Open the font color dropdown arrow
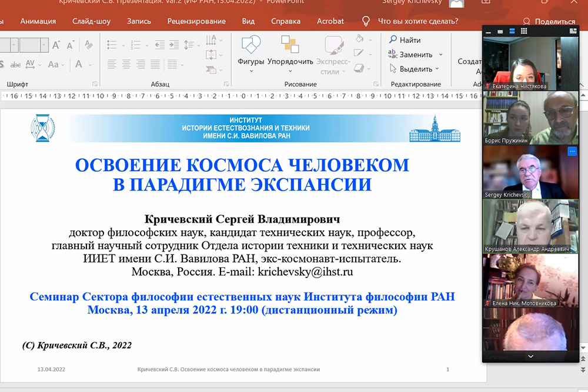 (x=92, y=65)
